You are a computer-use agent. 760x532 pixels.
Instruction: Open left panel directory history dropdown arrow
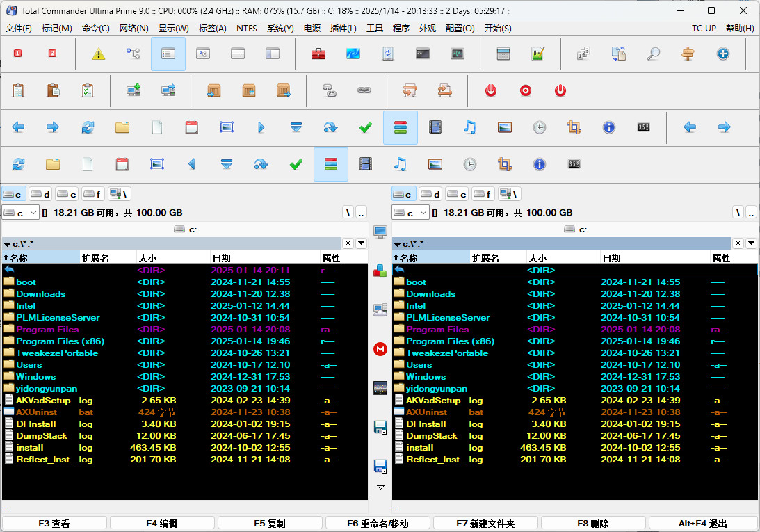[x=361, y=243]
